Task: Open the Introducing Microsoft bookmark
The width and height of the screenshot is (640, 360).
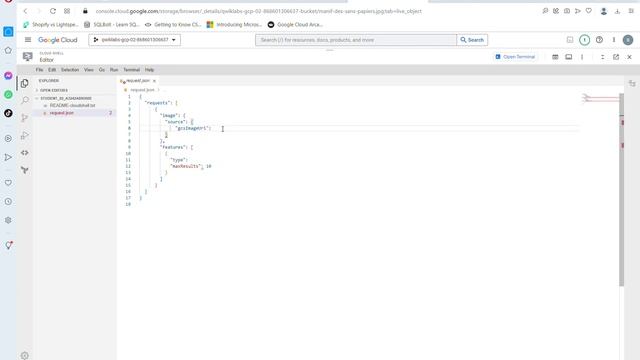Action: click(x=234, y=24)
